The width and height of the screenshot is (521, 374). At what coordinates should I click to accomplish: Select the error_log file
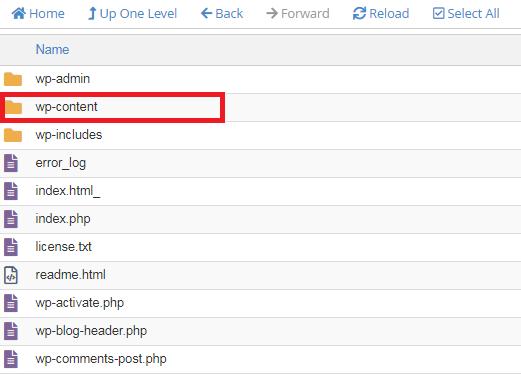(61, 163)
